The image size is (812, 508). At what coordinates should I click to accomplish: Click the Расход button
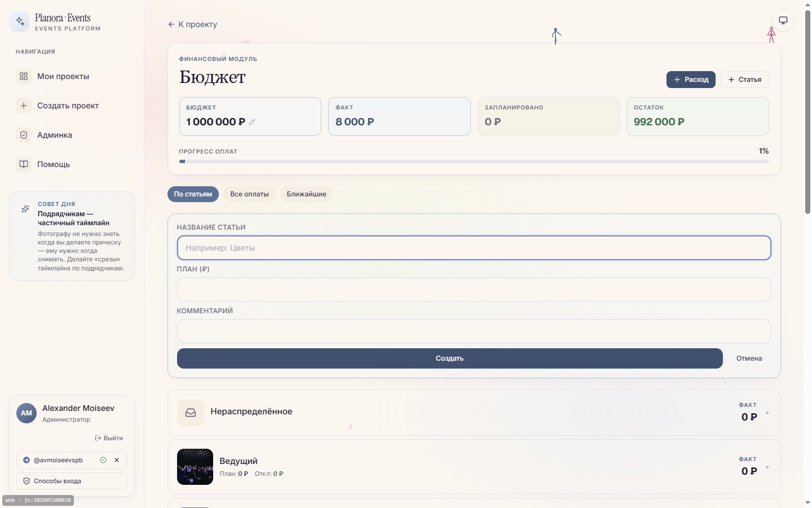point(691,80)
